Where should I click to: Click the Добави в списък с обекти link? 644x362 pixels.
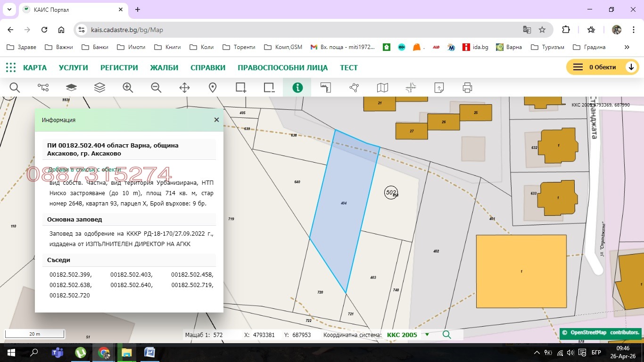(84, 170)
